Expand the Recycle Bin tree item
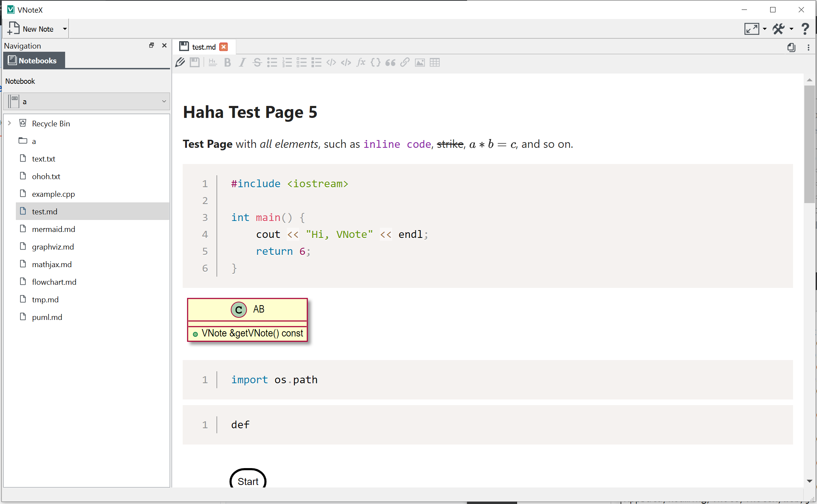The image size is (817, 504). (9, 123)
